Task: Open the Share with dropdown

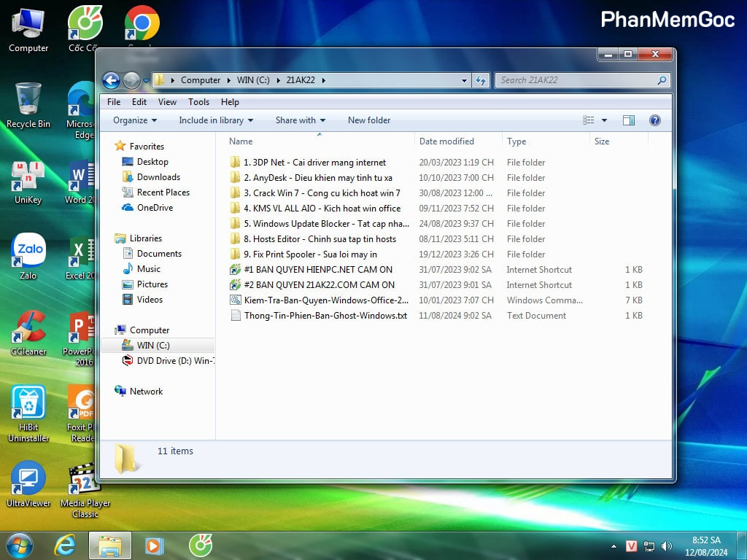Action: coord(300,120)
